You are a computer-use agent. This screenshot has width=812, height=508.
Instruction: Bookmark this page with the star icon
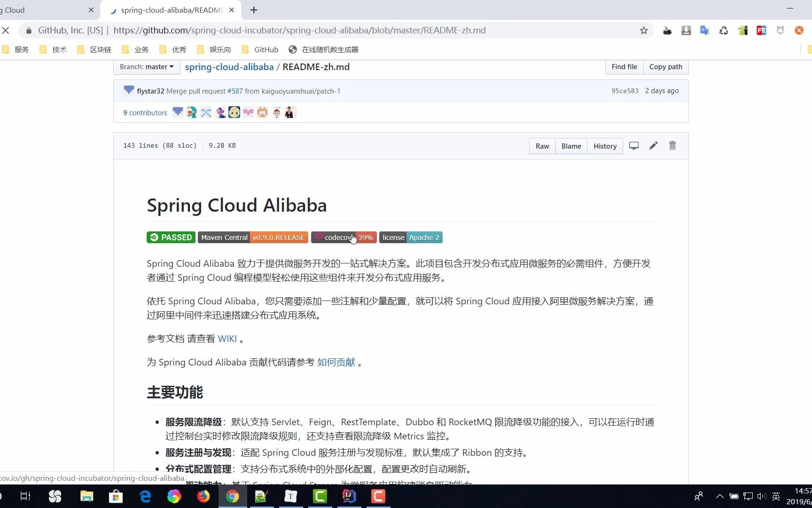point(644,31)
